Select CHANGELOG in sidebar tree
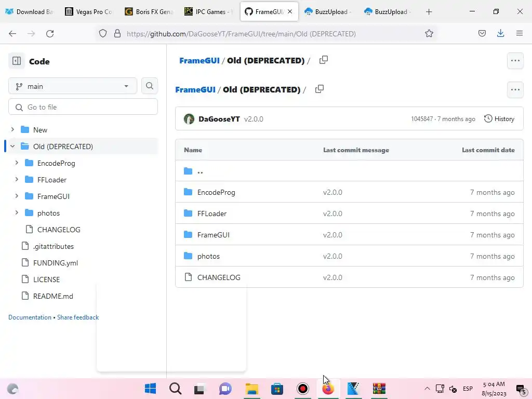The height and width of the screenshot is (399, 532). (x=59, y=229)
